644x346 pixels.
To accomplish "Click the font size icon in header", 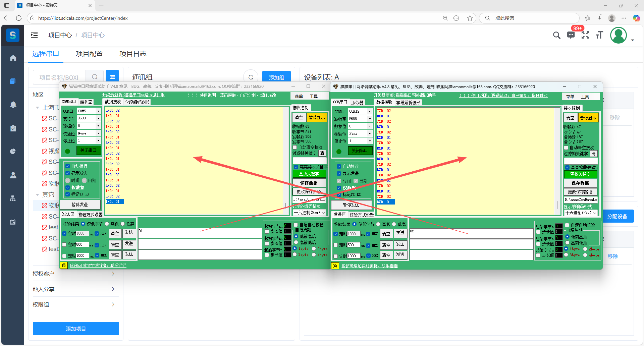I will (599, 35).
